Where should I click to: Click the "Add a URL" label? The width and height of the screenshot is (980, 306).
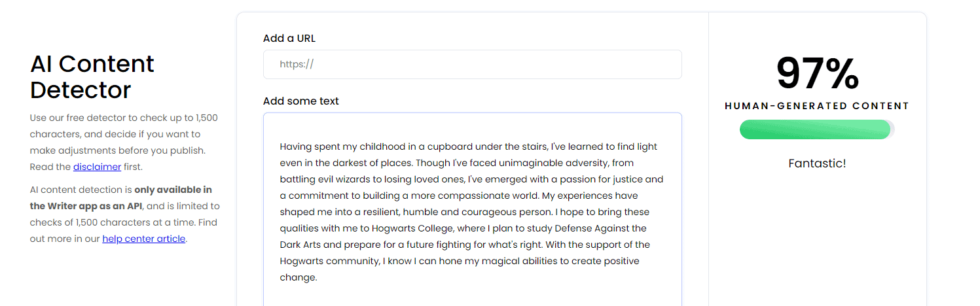click(x=289, y=39)
